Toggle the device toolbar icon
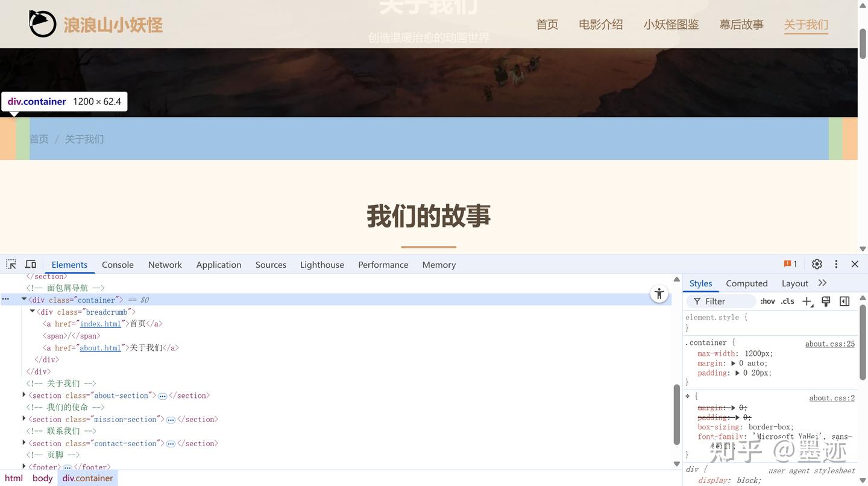This screenshot has width=868, height=486. [x=31, y=264]
